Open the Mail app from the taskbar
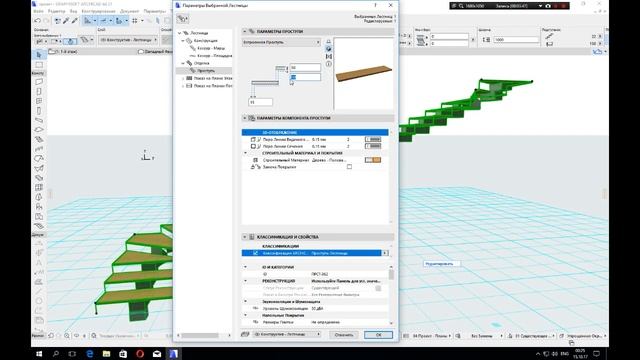The image size is (640, 360). click(157, 353)
